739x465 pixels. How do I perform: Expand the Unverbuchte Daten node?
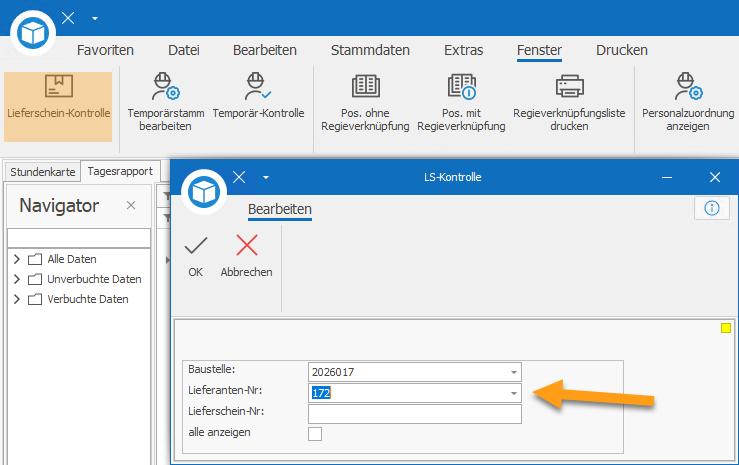click(x=17, y=279)
